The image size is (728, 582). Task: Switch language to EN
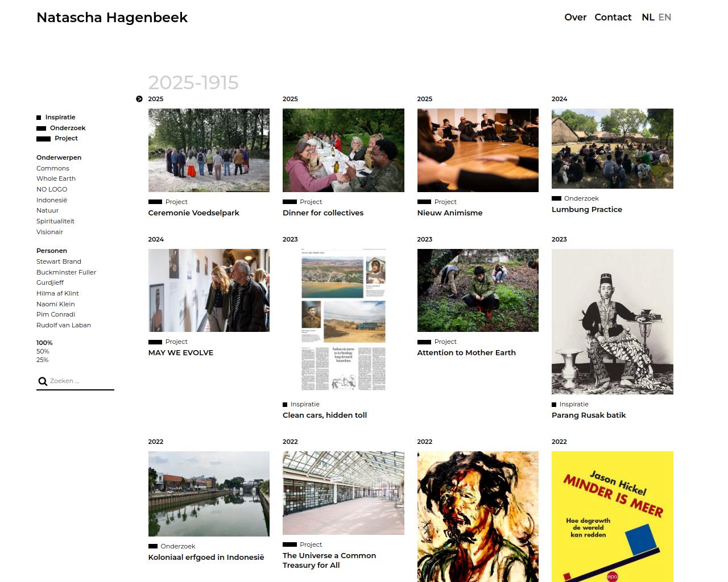point(664,17)
